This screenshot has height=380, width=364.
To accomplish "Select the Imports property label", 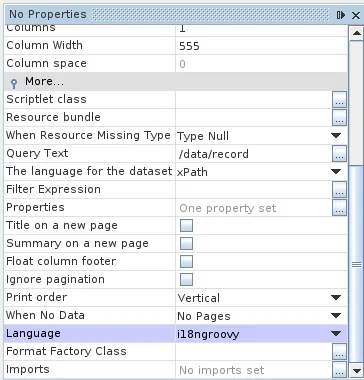I will pos(28,369).
